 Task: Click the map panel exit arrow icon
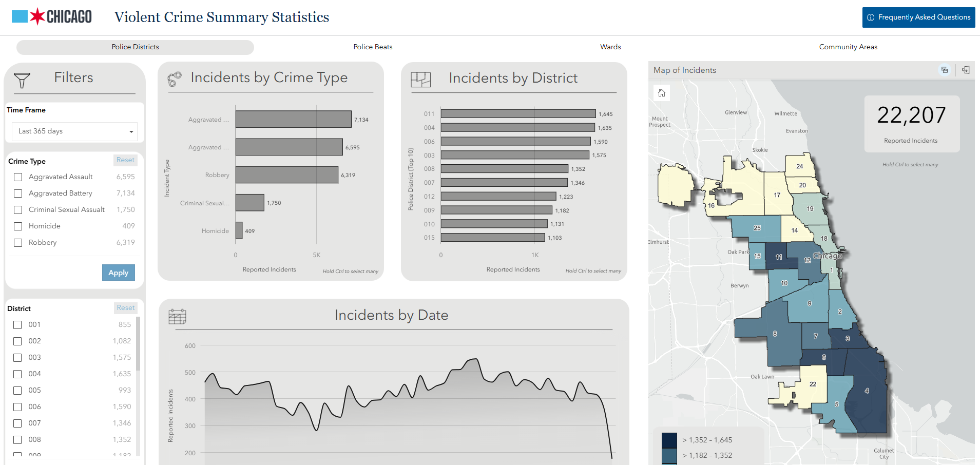[966, 70]
